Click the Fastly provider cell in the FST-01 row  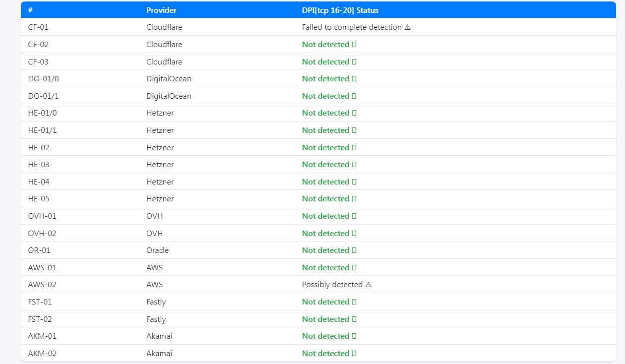[x=156, y=302]
